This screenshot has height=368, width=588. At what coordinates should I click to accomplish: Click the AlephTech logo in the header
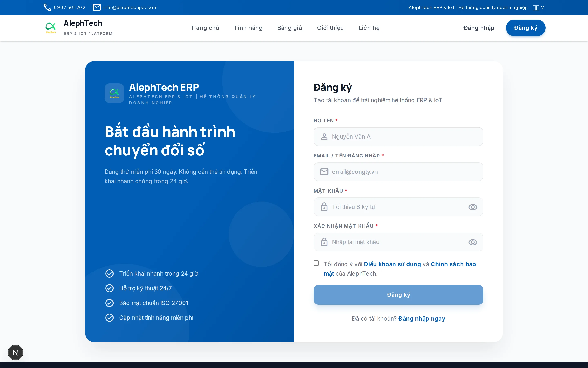pos(51,28)
